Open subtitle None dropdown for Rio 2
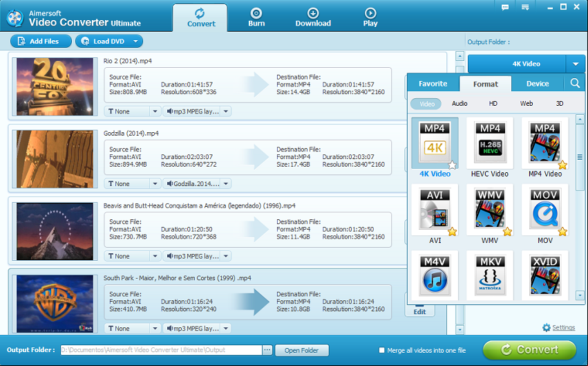This screenshot has width=588, height=366. (x=155, y=111)
